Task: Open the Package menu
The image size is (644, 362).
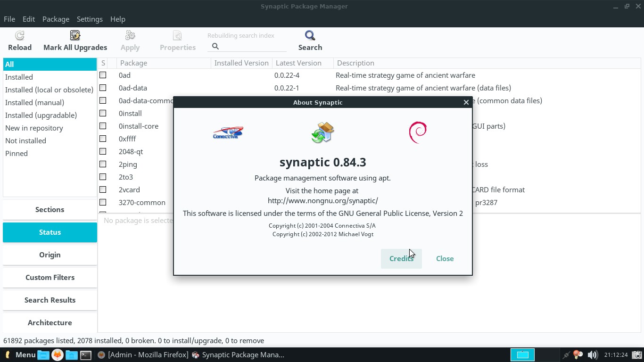Action: [x=56, y=19]
